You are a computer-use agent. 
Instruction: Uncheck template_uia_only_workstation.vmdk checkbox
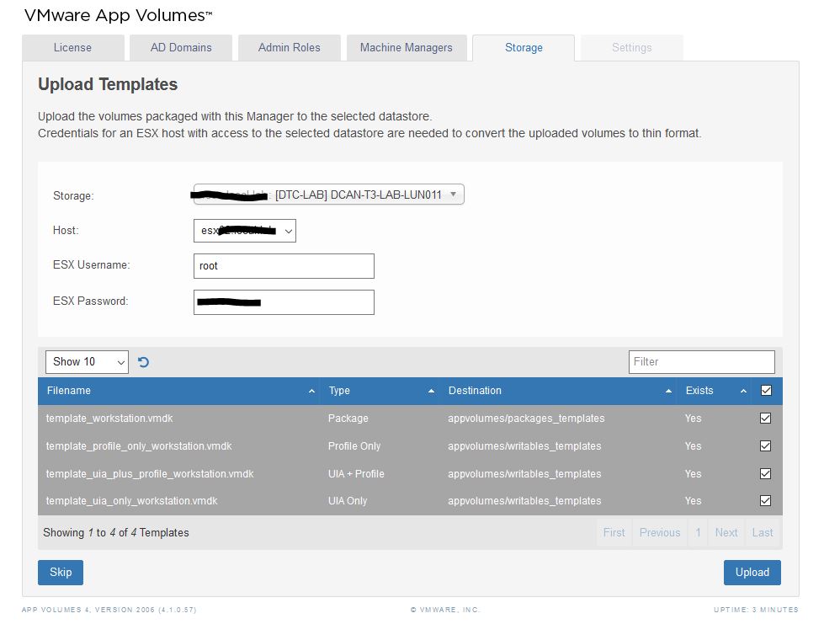click(x=766, y=501)
